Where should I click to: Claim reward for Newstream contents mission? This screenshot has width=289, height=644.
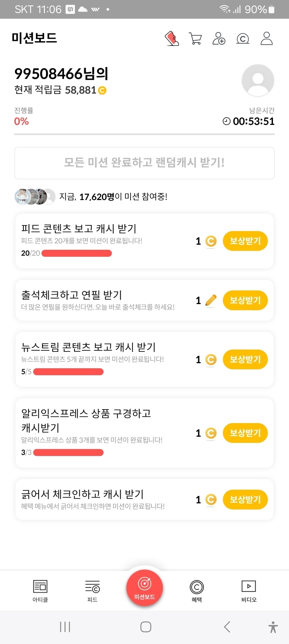click(x=245, y=359)
